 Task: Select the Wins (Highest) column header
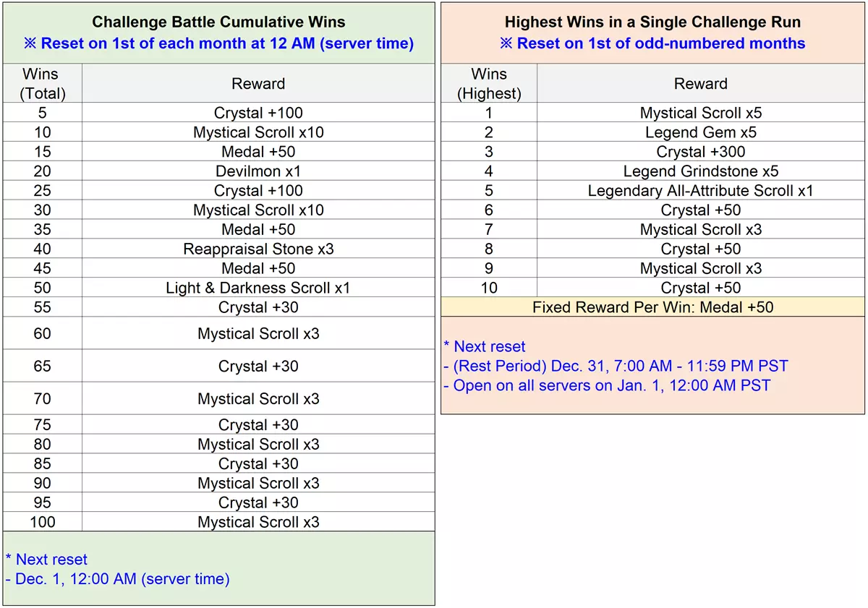coord(489,83)
